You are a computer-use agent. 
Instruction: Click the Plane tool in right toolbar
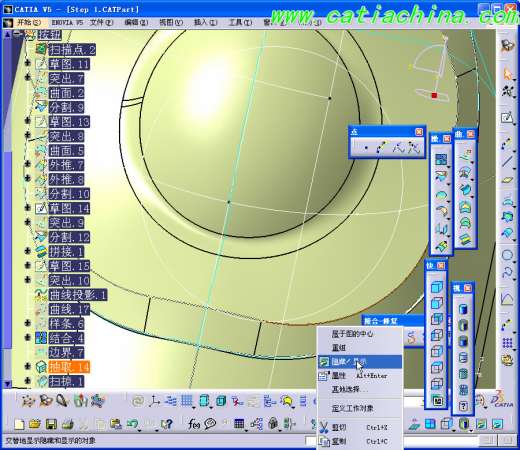coord(507,180)
